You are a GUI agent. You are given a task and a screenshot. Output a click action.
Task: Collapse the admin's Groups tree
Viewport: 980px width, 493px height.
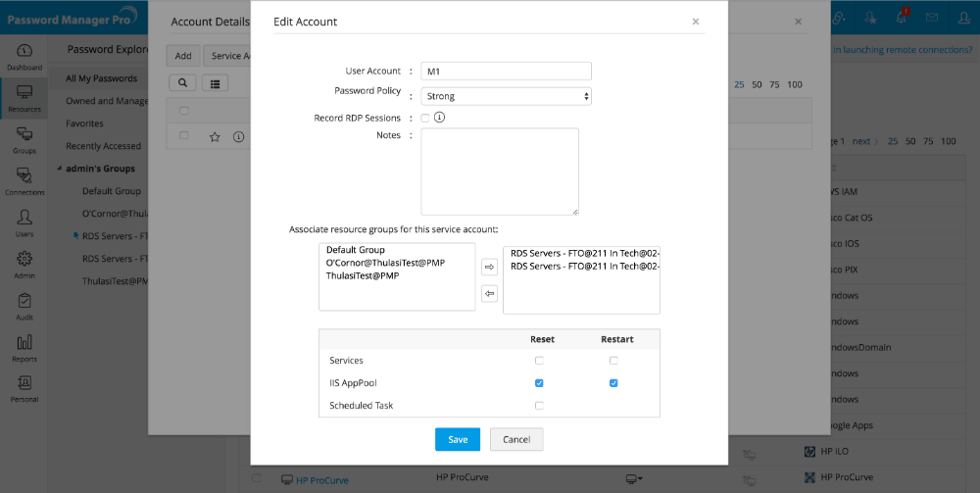tap(59, 169)
